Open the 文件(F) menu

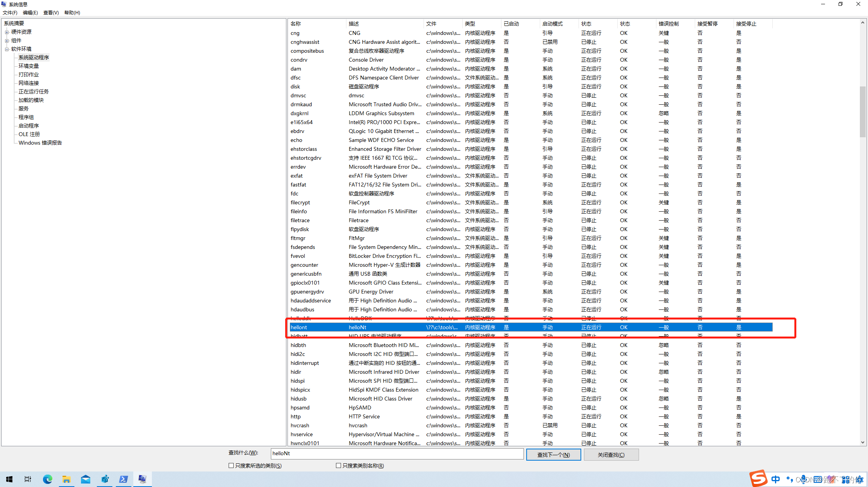10,13
